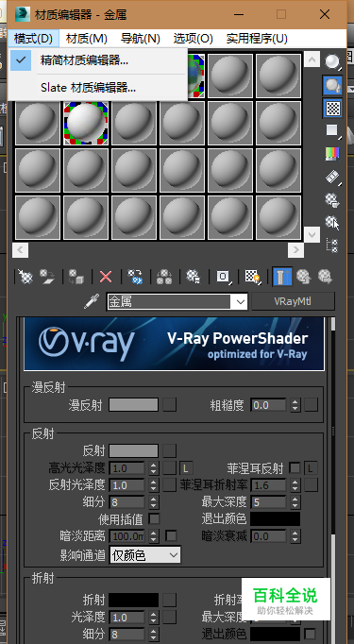Screen dimensions: 354x644
Task: Open the Sample Type sphere flyout
Action: 332,61
